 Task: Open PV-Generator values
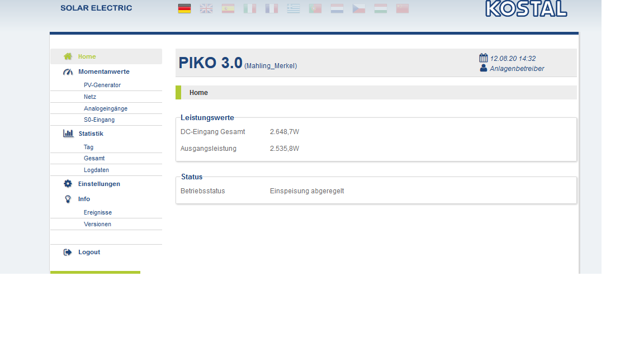102,85
